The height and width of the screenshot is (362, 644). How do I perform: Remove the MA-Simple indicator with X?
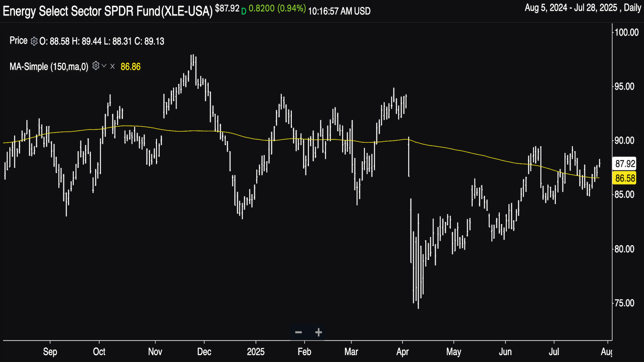click(113, 66)
